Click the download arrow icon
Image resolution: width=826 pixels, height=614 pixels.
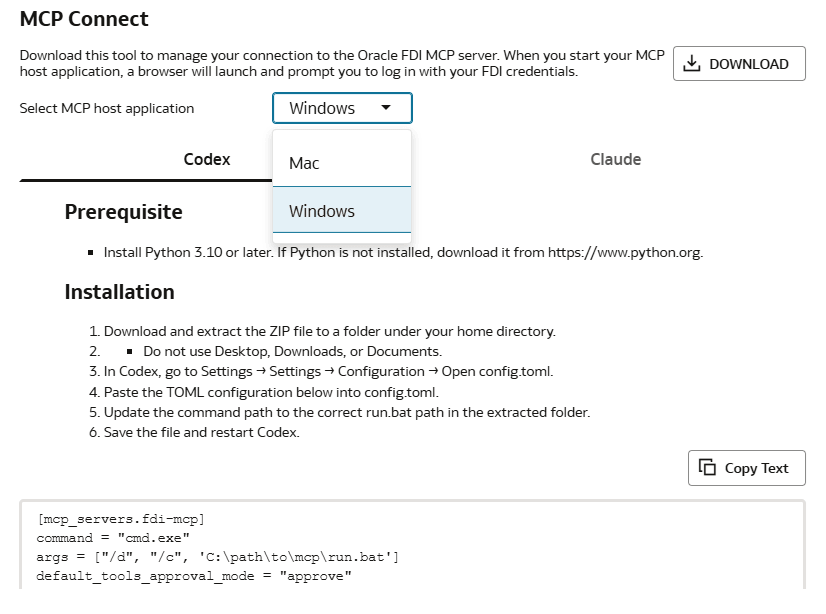[x=692, y=64]
